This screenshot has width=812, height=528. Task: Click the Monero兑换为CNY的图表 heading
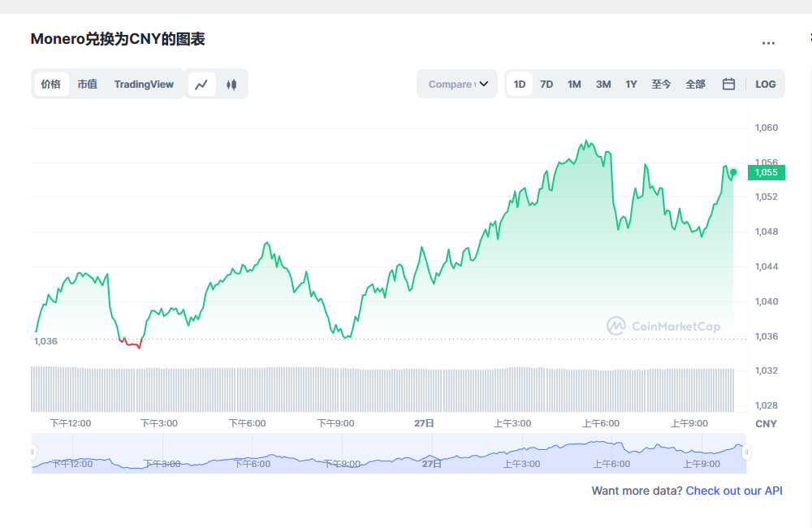click(118, 39)
